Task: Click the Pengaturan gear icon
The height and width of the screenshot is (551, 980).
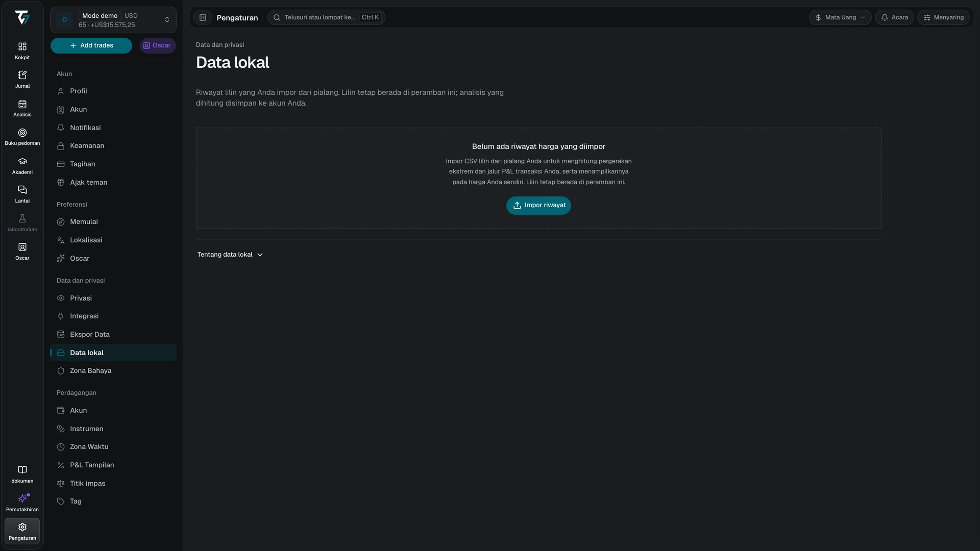Action: pyautogui.click(x=22, y=531)
